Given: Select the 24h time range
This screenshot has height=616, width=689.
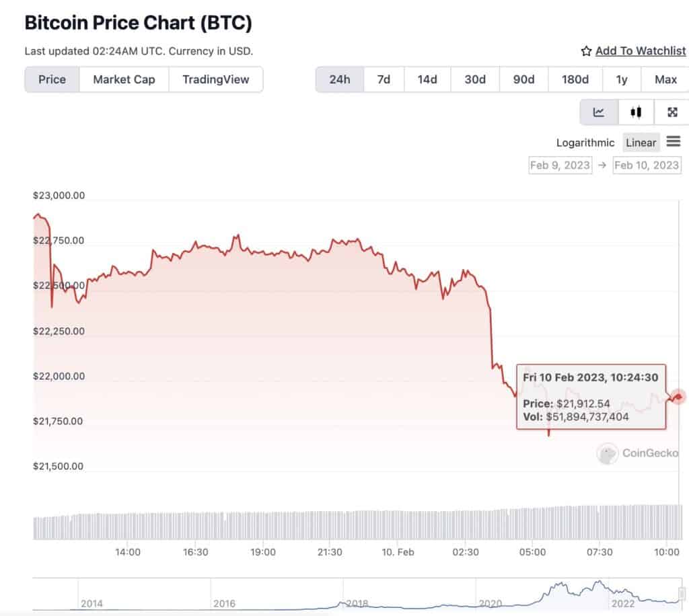Looking at the screenshot, I should coord(340,79).
